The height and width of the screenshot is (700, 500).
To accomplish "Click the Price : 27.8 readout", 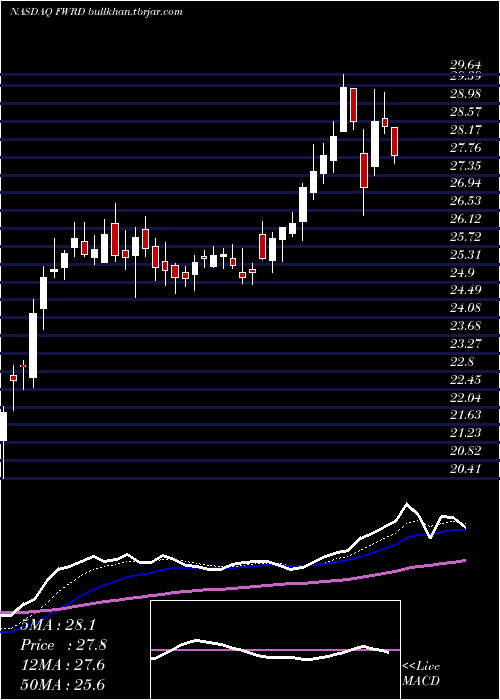I will 63,645.
